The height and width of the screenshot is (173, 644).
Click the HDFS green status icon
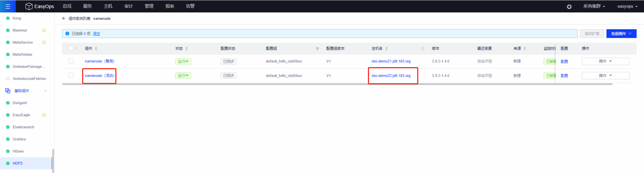pyautogui.click(x=8, y=163)
